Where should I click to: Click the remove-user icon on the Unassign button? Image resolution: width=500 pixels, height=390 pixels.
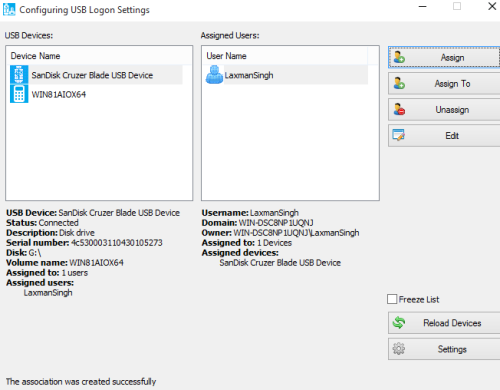point(399,109)
